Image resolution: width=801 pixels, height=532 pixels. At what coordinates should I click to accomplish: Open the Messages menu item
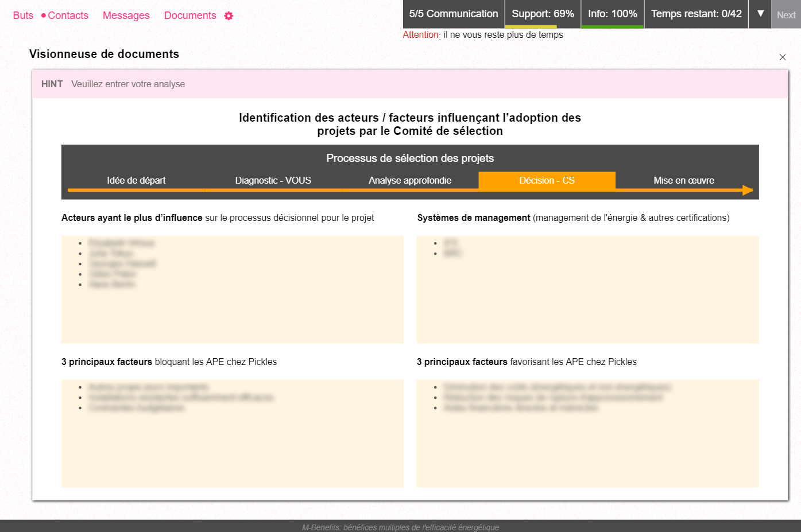126,15
